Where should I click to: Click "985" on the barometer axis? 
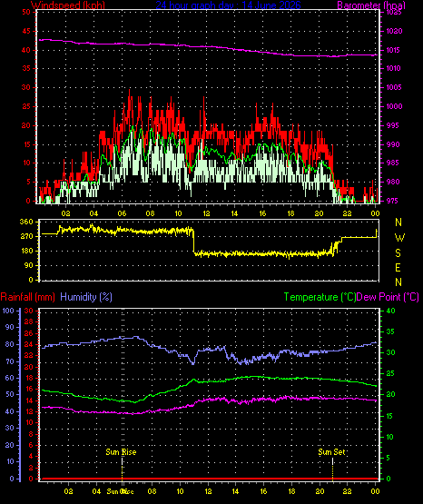click(394, 163)
